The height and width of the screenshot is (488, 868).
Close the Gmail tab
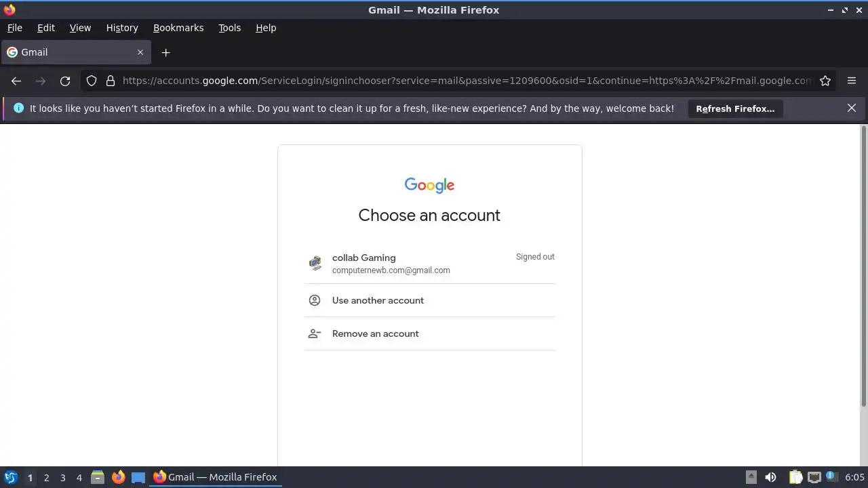click(x=140, y=52)
